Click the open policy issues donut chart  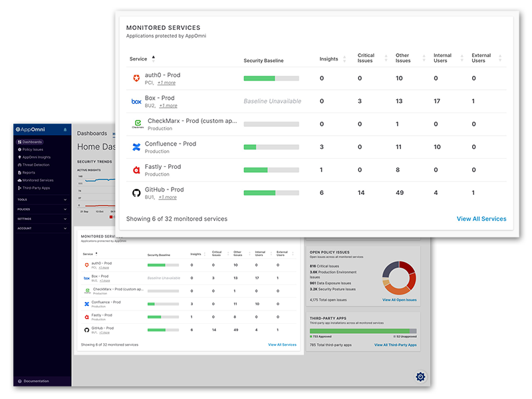pos(398,277)
